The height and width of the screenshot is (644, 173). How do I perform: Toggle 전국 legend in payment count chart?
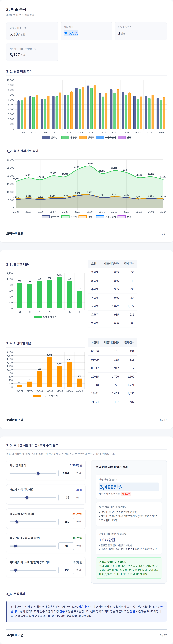(124, 217)
